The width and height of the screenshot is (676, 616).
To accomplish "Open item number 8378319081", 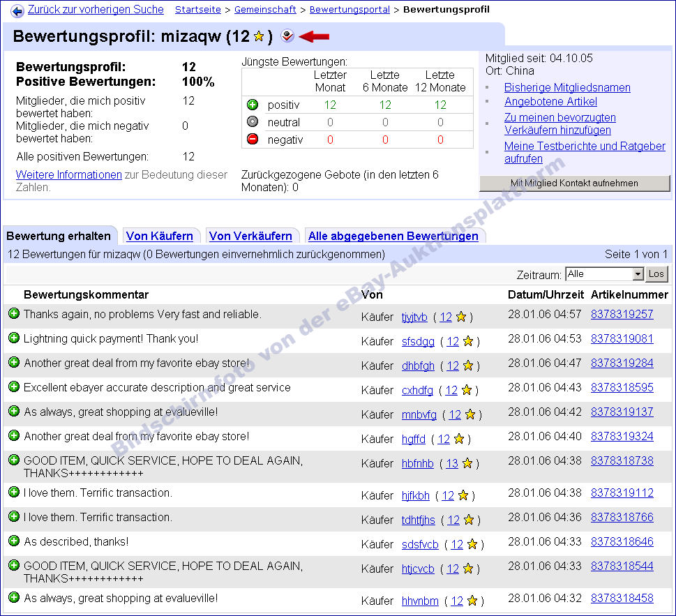I will (x=622, y=339).
